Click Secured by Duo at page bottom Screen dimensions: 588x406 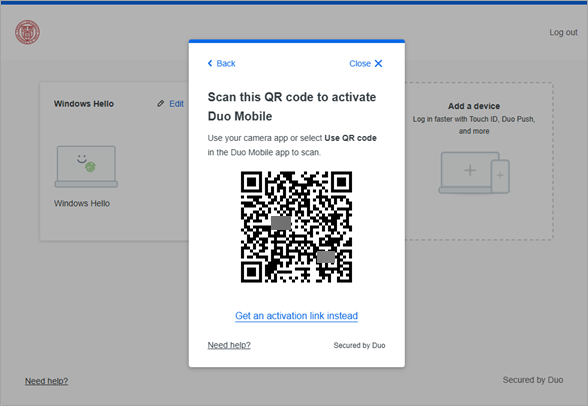pos(532,380)
